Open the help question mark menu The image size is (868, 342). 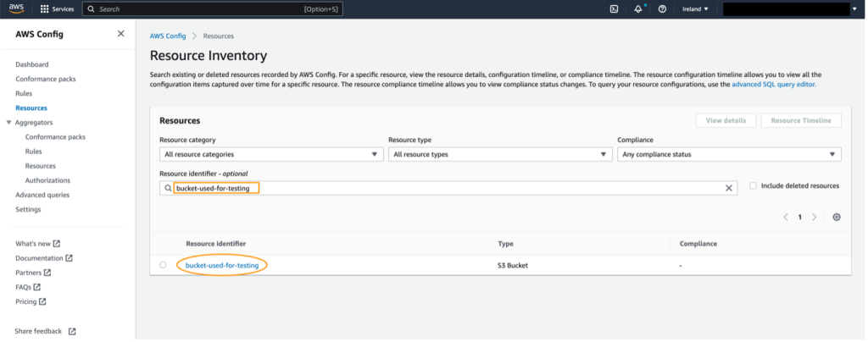click(662, 8)
